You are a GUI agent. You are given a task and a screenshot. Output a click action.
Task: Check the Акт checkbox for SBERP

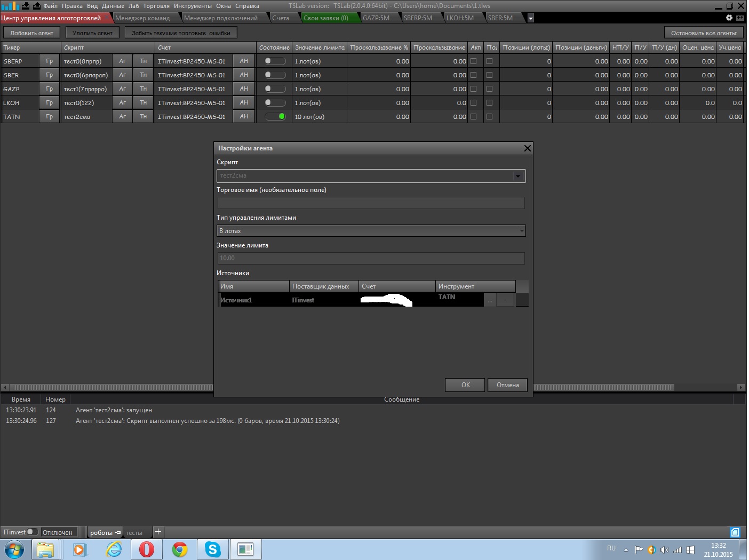coord(473,61)
